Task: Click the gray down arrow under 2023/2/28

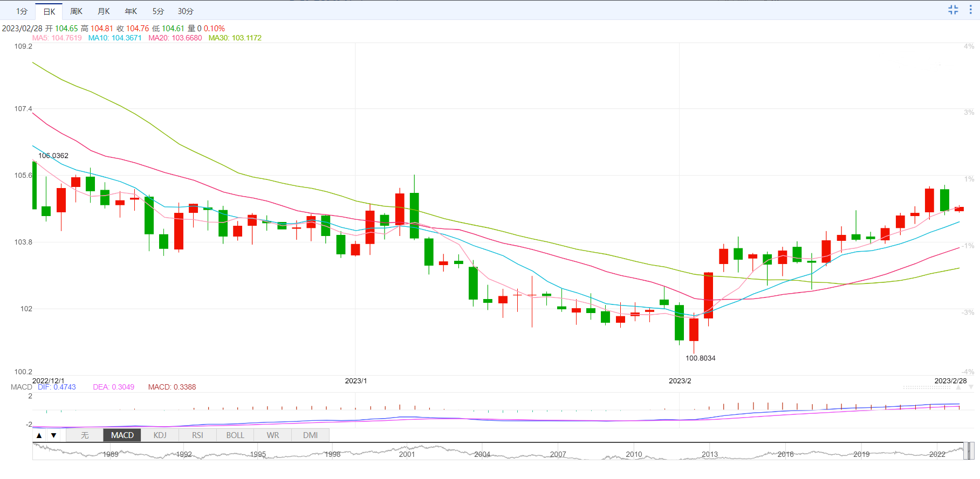Action: (971, 387)
